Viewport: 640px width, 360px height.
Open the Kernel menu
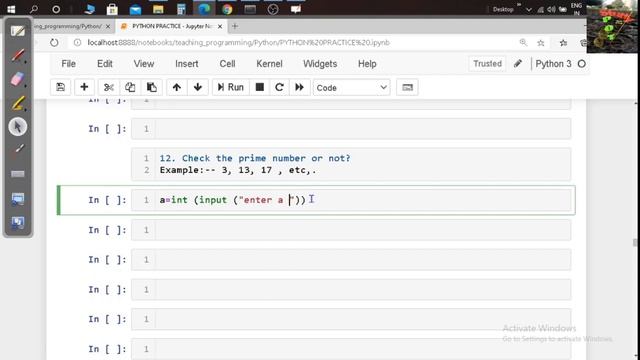click(x=269, y=64)
